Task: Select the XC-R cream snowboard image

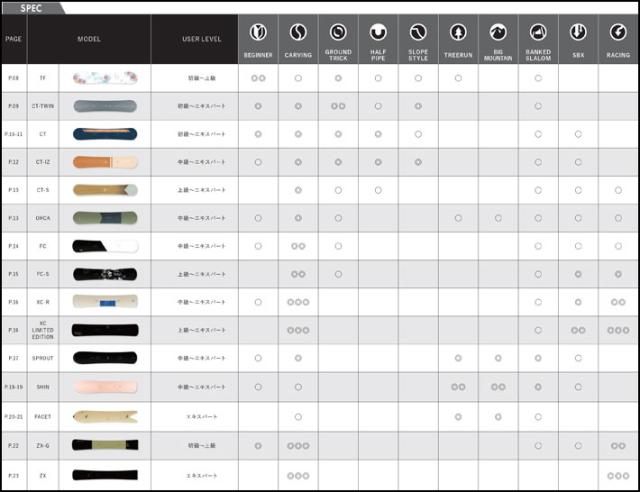Action: click(x=105, y=302)
